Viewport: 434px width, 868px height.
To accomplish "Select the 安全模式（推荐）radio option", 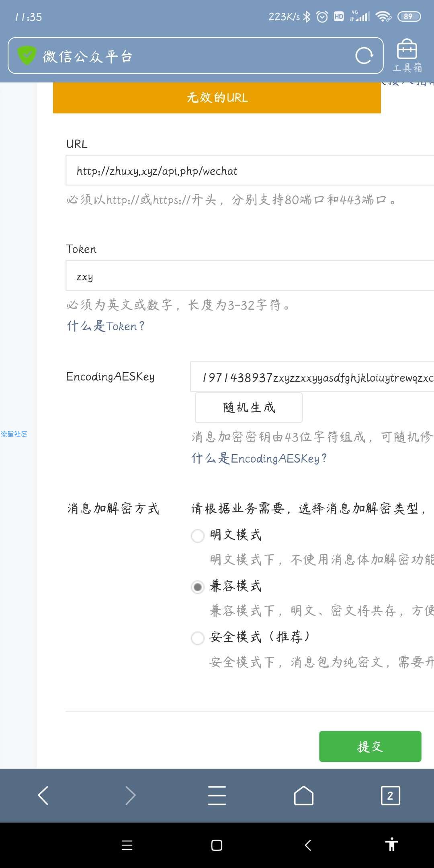I will [197, 638].
